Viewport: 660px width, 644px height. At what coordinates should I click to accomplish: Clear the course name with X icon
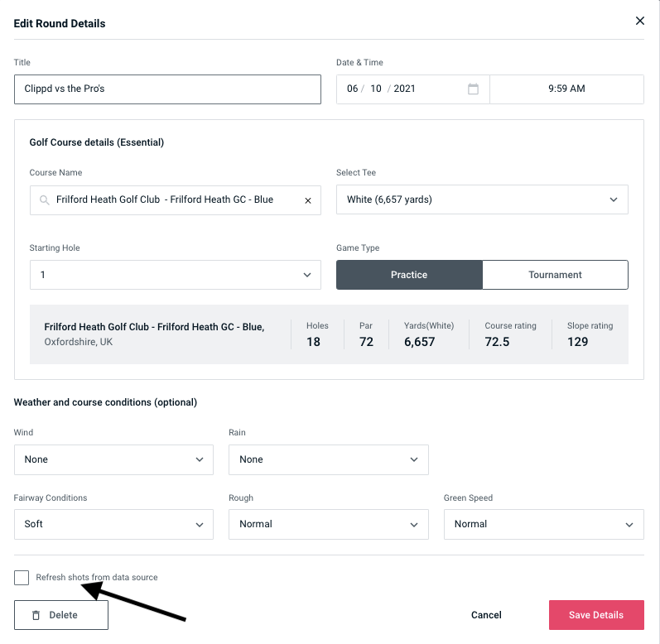click(x=308, y=200)
